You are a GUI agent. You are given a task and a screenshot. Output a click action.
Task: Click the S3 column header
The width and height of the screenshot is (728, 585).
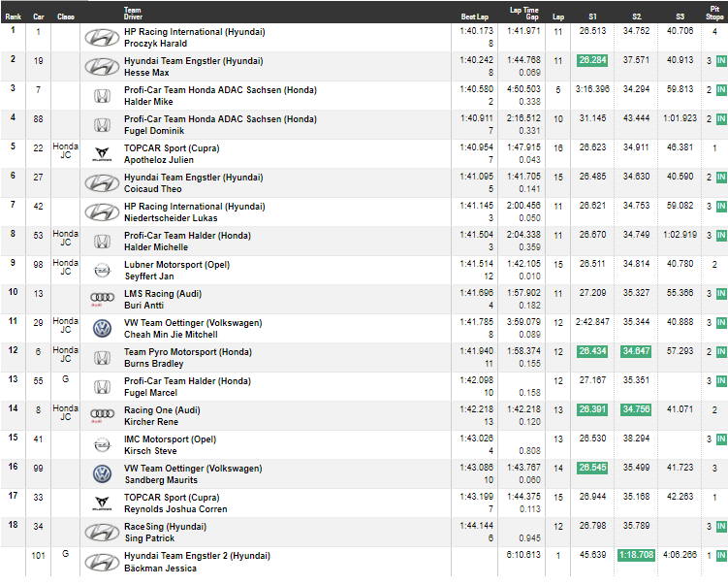point(680,16)
